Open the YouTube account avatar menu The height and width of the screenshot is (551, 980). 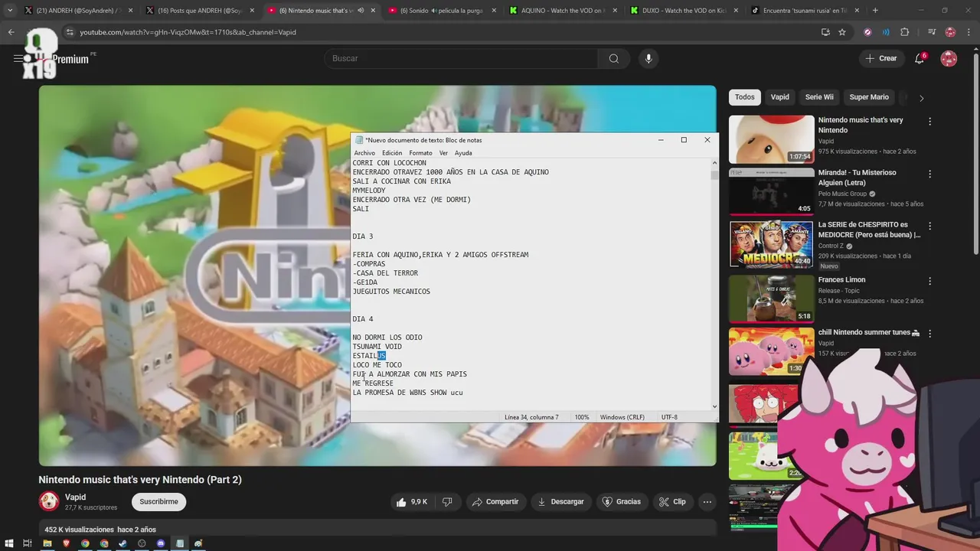[x=949, y=58]
